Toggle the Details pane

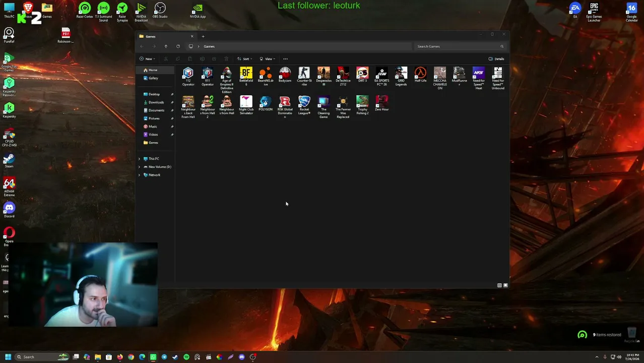pos(496,59)
